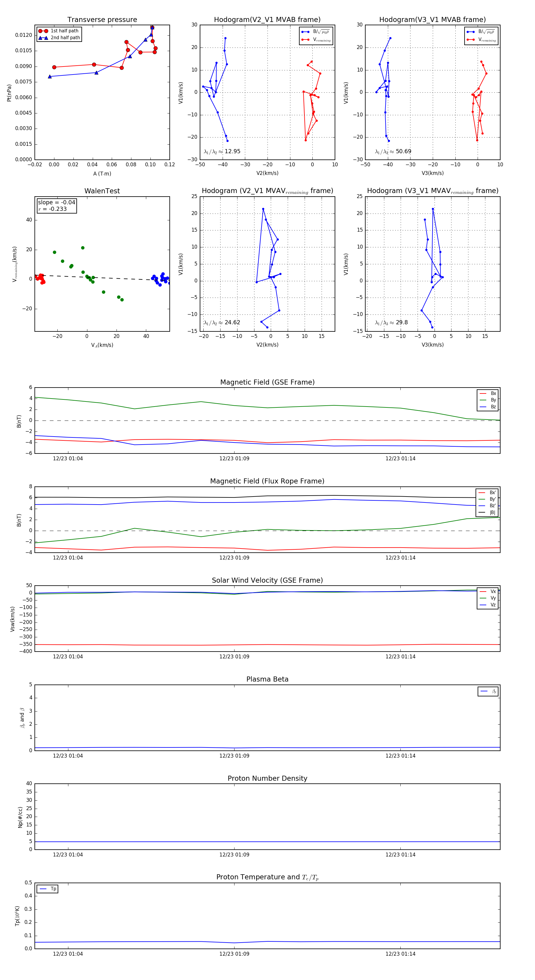Select the 'Vx' legend entry
This screenshot has width=535, height=980.
point(488,591)
